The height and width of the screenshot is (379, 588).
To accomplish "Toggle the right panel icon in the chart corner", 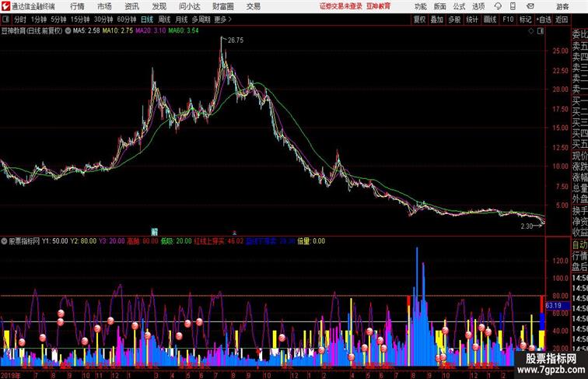I will pos(541,31).
